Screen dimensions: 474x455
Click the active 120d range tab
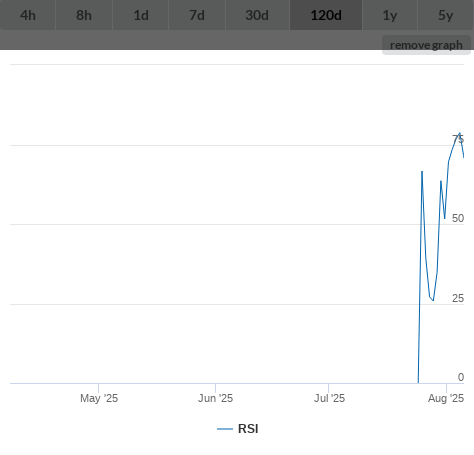(326, 15)
